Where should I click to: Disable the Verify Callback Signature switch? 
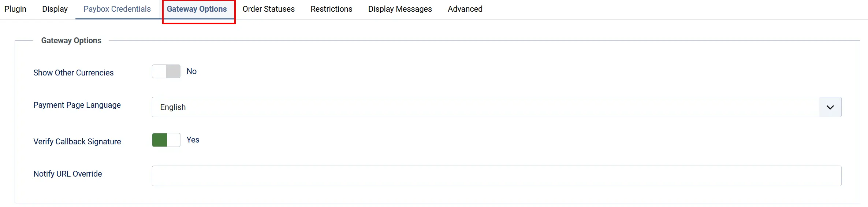pos(166,140)
